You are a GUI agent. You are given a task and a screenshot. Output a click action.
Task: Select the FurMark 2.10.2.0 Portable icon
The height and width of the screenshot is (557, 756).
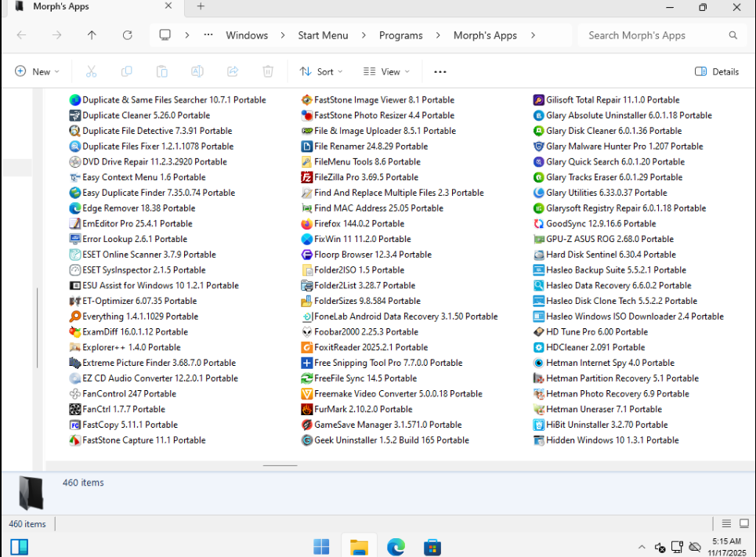[x=307, y=409]
